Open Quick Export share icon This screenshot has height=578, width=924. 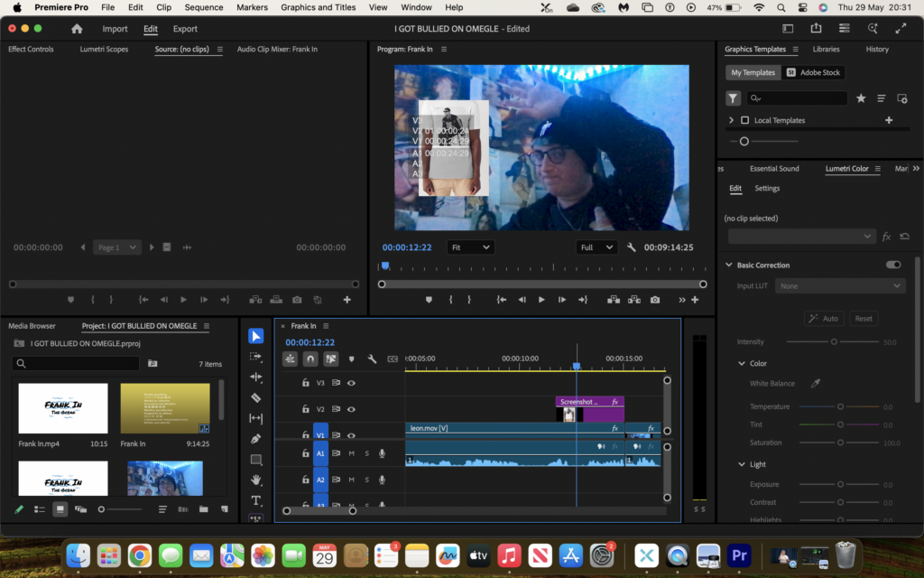coord(816,28)
